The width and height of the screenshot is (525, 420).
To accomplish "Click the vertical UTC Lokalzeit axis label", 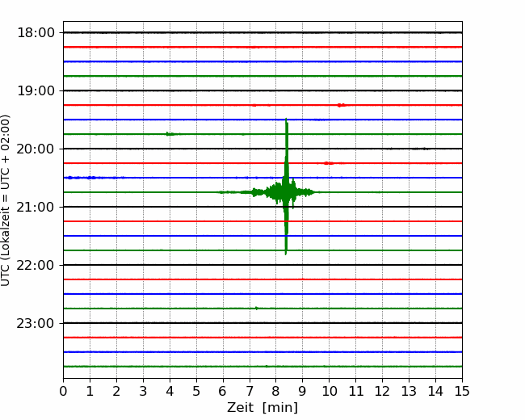I will tap(6, 200).
